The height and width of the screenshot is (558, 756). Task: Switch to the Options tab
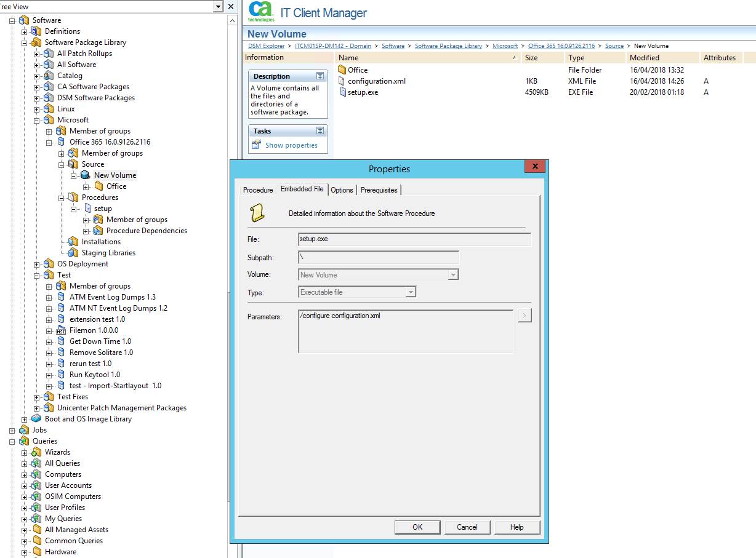(342, 190)
